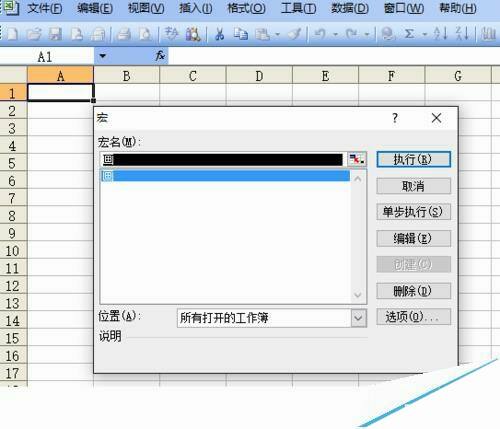Open the AutoSum functions dropdown arrow
The width and height of the screenshot is (500, 429).
[x=425, y=34]
